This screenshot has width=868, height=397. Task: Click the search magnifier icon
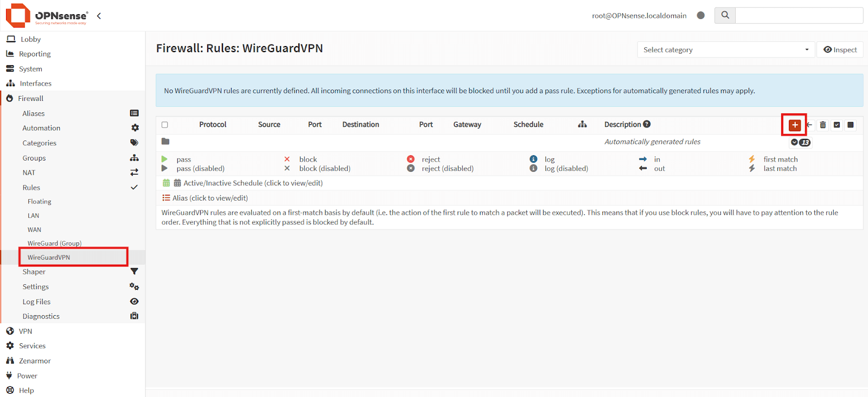click(x=725, y=15)
